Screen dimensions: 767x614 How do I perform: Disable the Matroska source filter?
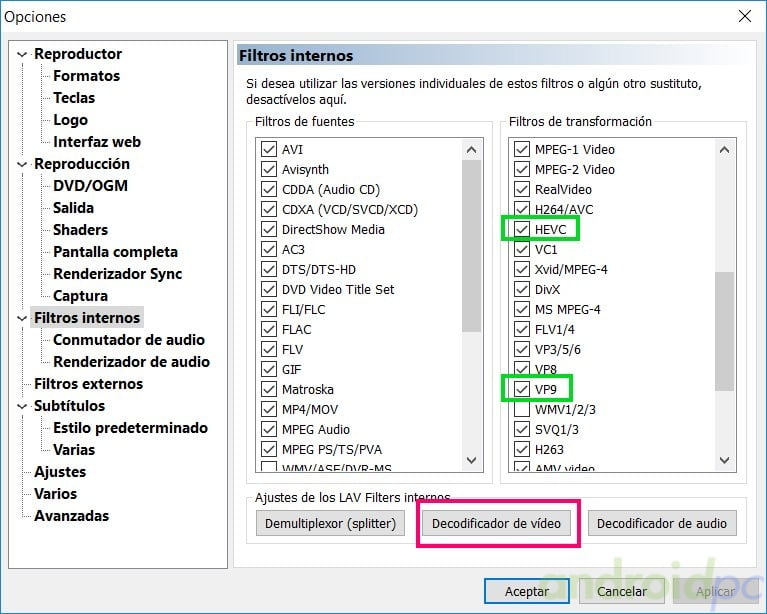(x=269, y=389)
